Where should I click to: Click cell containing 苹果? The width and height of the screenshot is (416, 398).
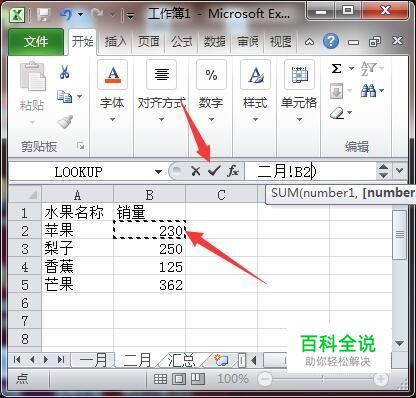click(x=77, y=230)
